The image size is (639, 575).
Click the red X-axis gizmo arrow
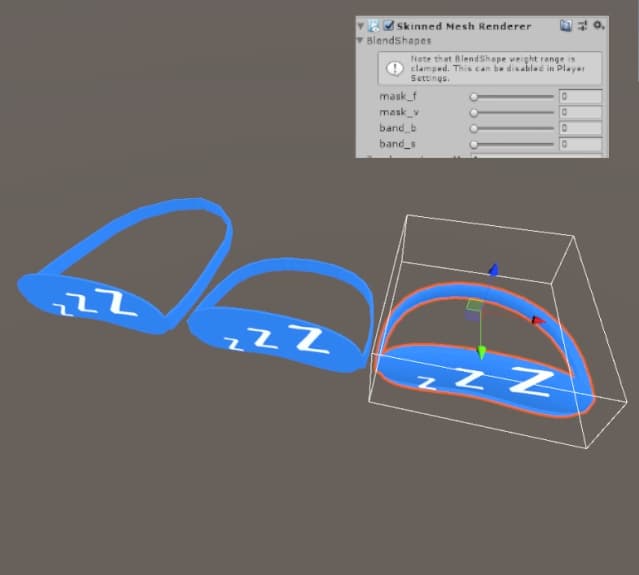click(x=536, y=321)
